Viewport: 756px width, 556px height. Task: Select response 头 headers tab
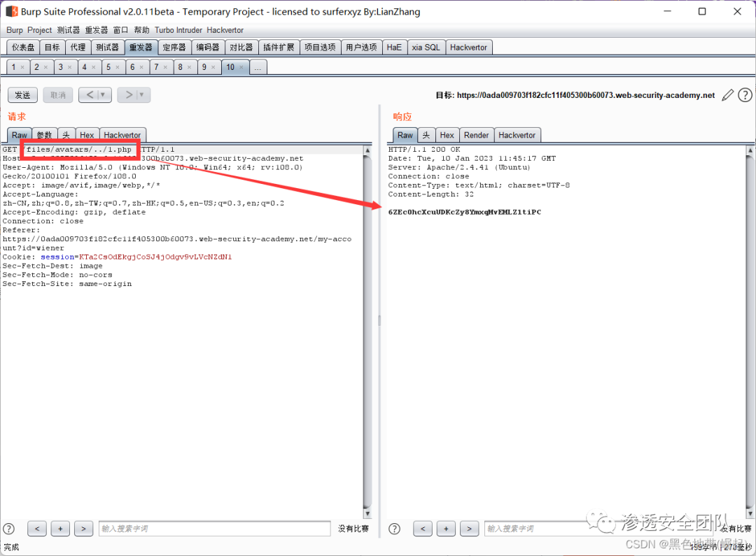426,136
